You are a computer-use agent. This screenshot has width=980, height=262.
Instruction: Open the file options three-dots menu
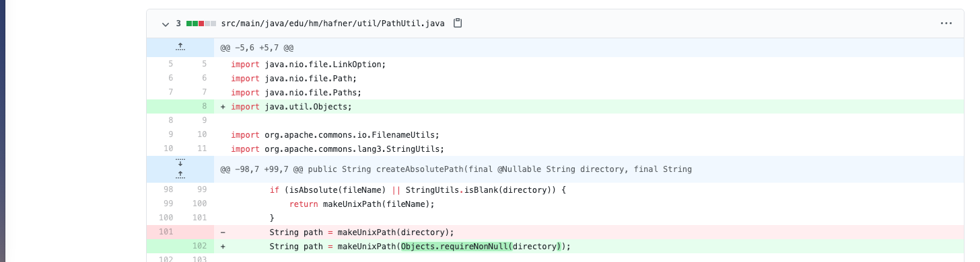(x=946, y=24)
